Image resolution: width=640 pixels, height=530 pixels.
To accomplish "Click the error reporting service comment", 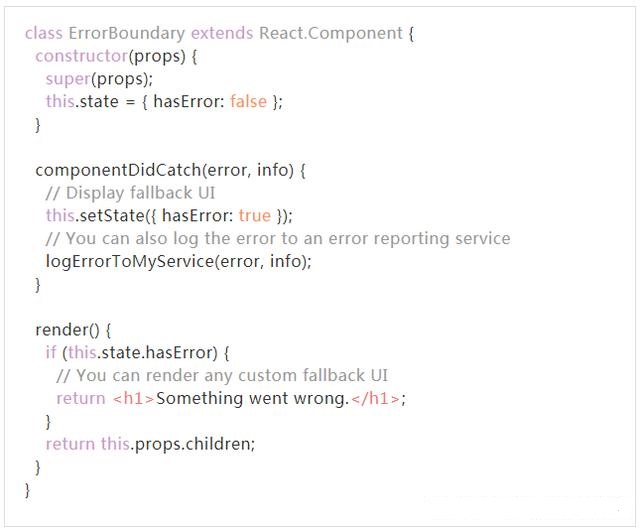I will point(278,238).
